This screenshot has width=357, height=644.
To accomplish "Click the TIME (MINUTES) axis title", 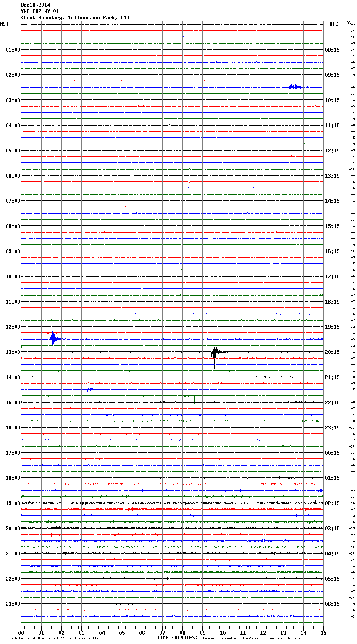I will point(177,638).
